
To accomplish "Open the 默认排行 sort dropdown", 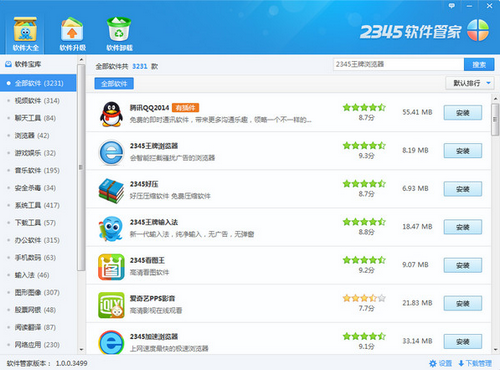I will (470, 83).
